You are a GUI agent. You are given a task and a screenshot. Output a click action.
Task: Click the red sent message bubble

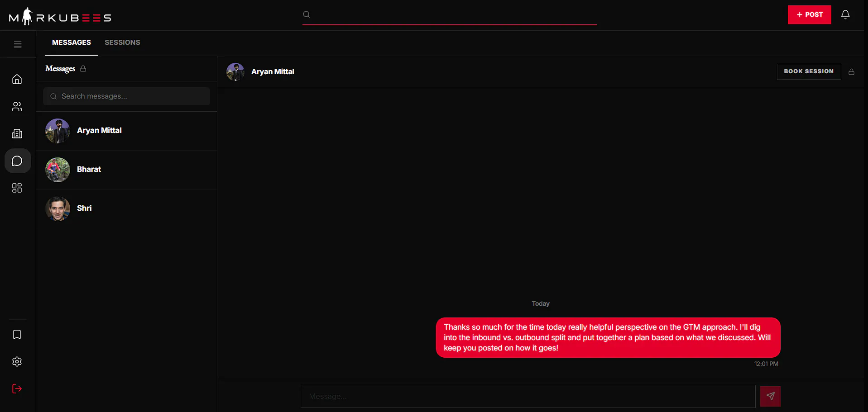608,337
